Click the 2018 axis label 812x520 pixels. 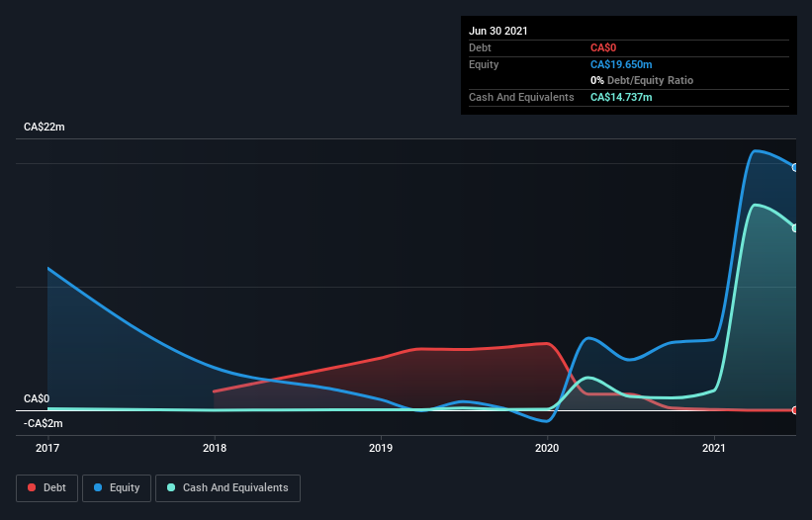(x=215, y=448)
